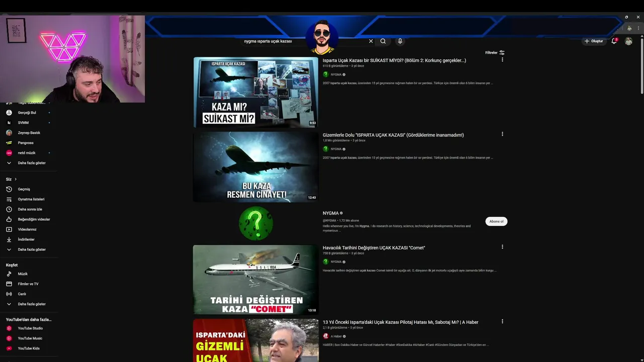
Task: Open YouTube Kids link
Action: pyautogui.click(x=29, y=348)
